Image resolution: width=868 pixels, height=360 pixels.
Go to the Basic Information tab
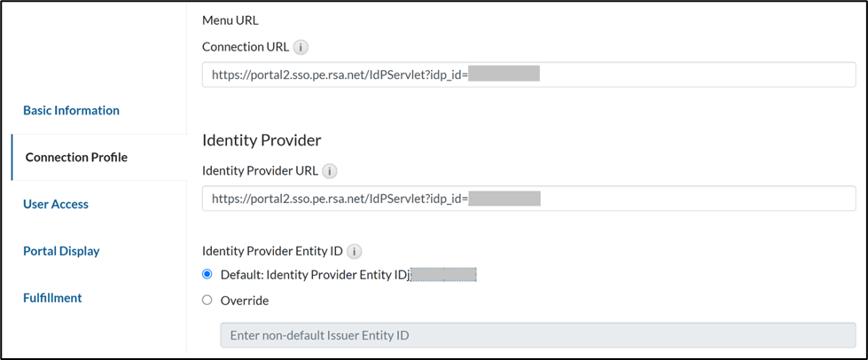tap(71, 111)
